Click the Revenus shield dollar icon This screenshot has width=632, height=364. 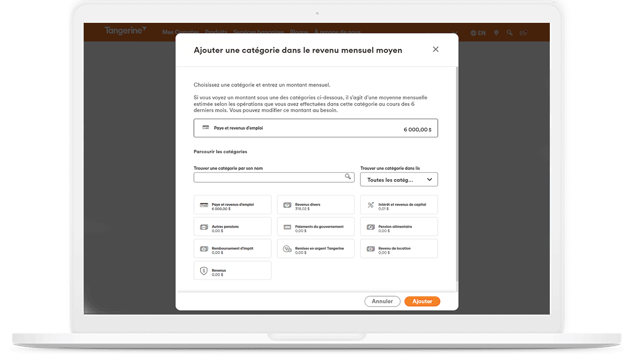coord(203,271)
